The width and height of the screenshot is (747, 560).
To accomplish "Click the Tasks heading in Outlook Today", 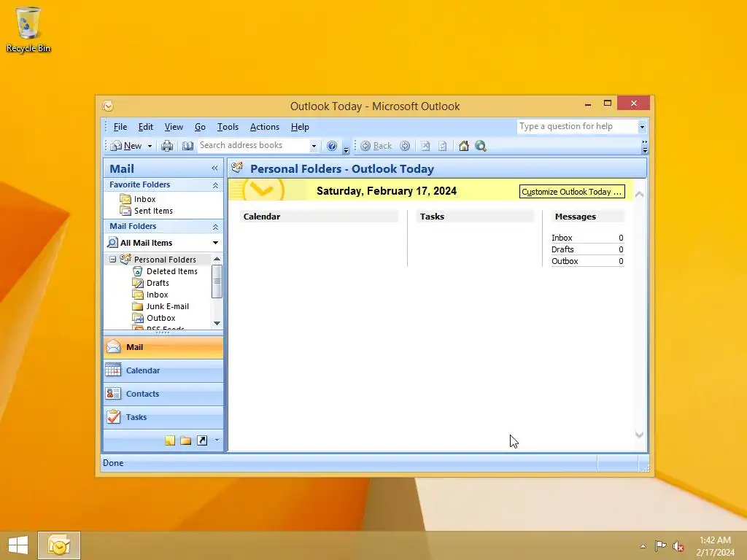I will point(432,217).
